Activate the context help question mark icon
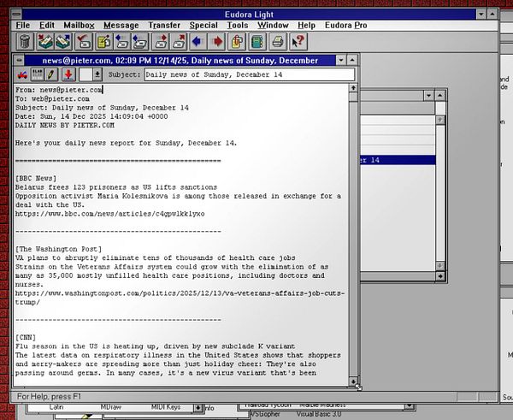Image resolution: width=513 pixels, height=420 pixels. (x=298, y=42)
